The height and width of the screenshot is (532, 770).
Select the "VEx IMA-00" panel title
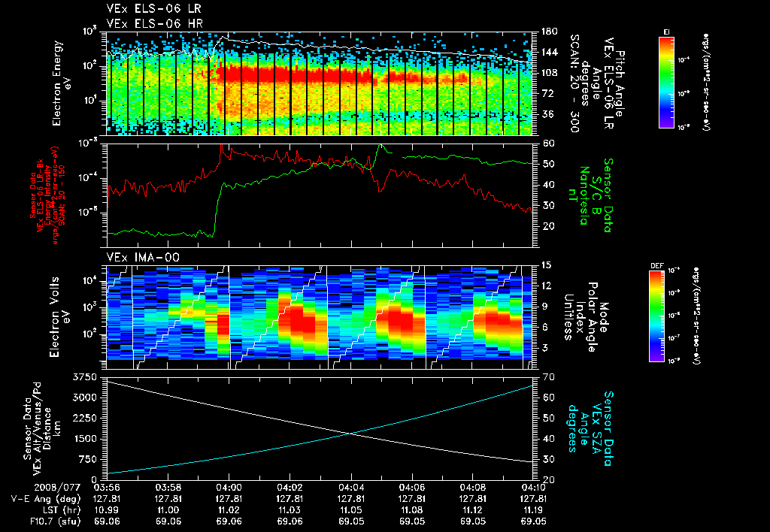click(143, 258)
